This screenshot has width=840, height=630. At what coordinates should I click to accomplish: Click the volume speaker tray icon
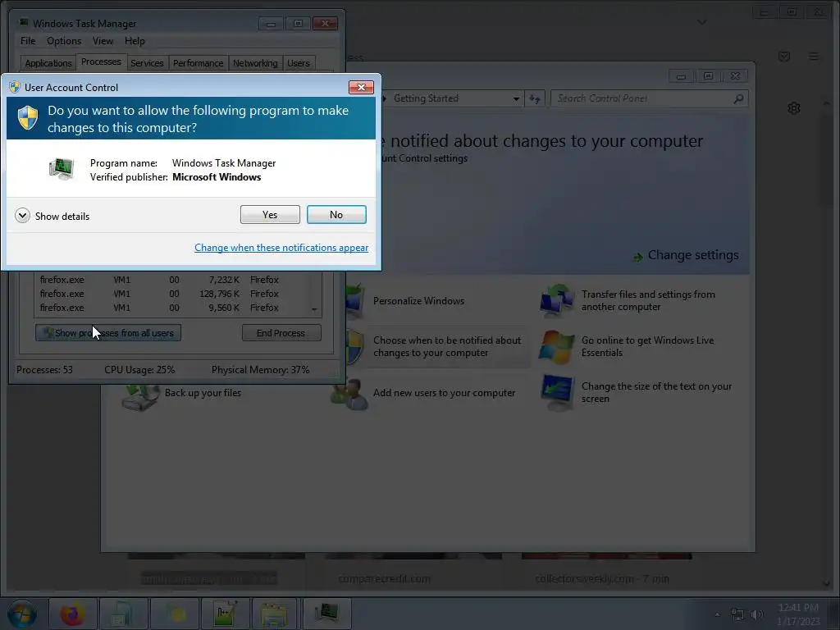pyautogui.click(x=757, y=614)
